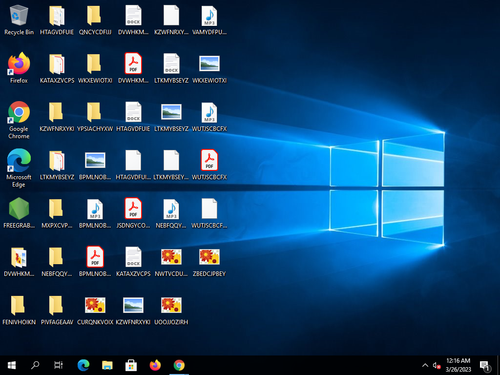500x375 pixels.
Task: Select the BPMLNOB... MP3 file
Action: tap(95, 213)
